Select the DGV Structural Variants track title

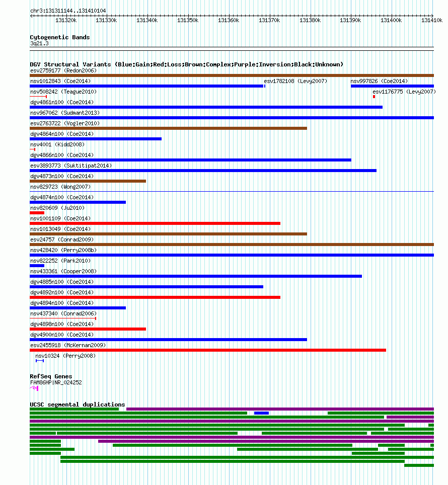click(x=187, y=64)
